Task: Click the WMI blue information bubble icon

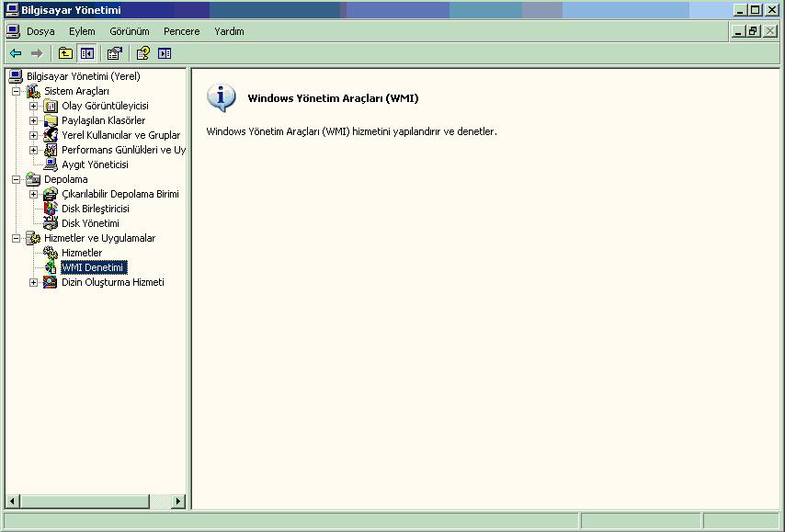Action: (x=221, y=97)
